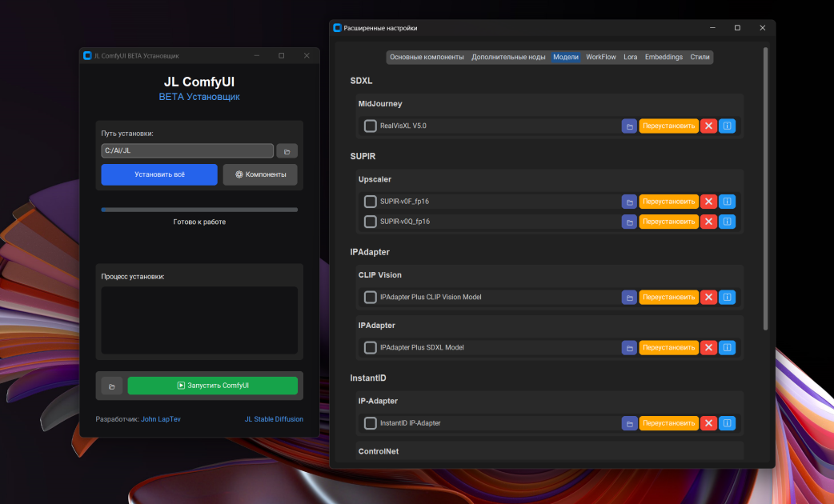Enable IPAdapter Plus CLIP Vision Model checkbox

371,297
